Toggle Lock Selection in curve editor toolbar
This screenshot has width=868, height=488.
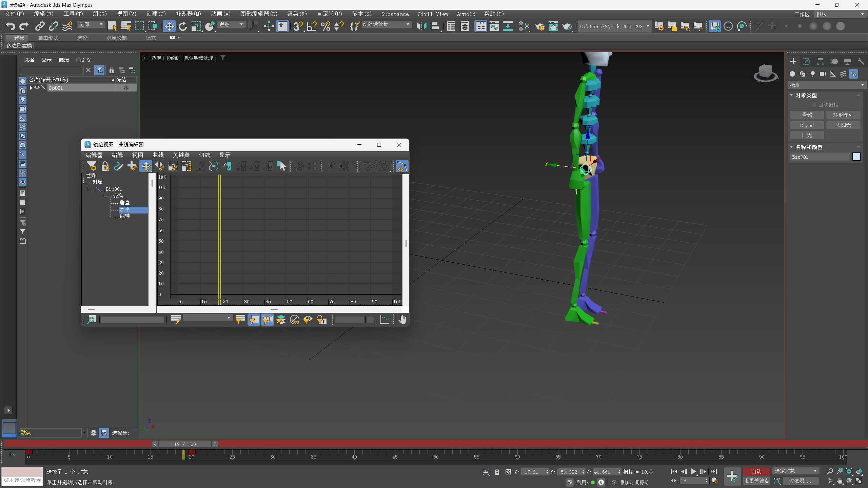(x=105, y=166)
